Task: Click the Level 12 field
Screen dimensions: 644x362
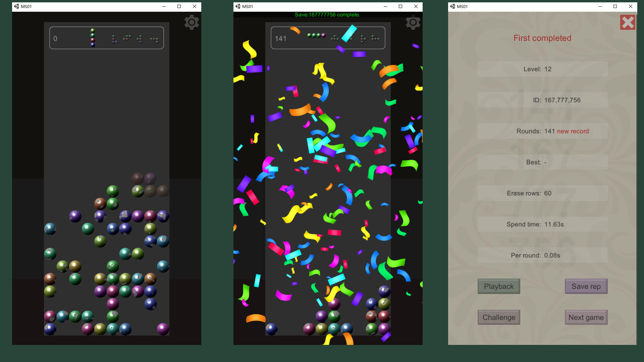Action: (x=542, y=69)
